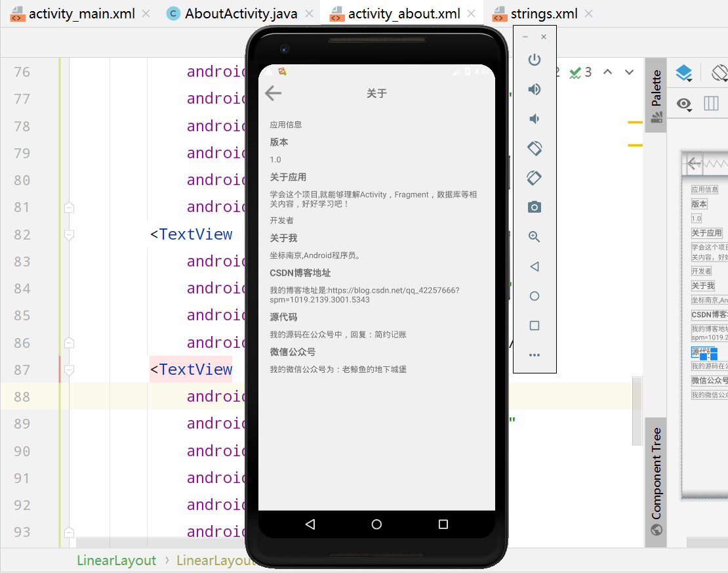Activate the emulator zoom magnifier icon
Image resolution: width=728 pixels, height=573 pixels.
tap(535, 237)
